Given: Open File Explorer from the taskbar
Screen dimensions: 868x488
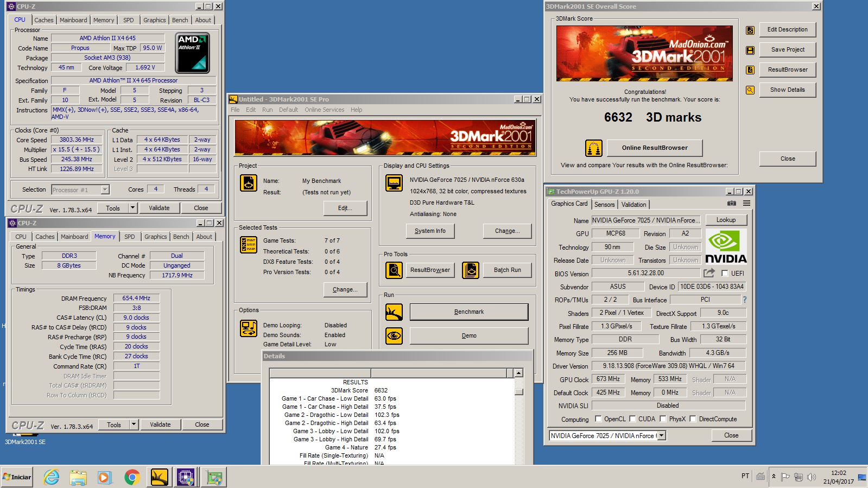Looking at the screenshot, I should click(x=78, y=477).
